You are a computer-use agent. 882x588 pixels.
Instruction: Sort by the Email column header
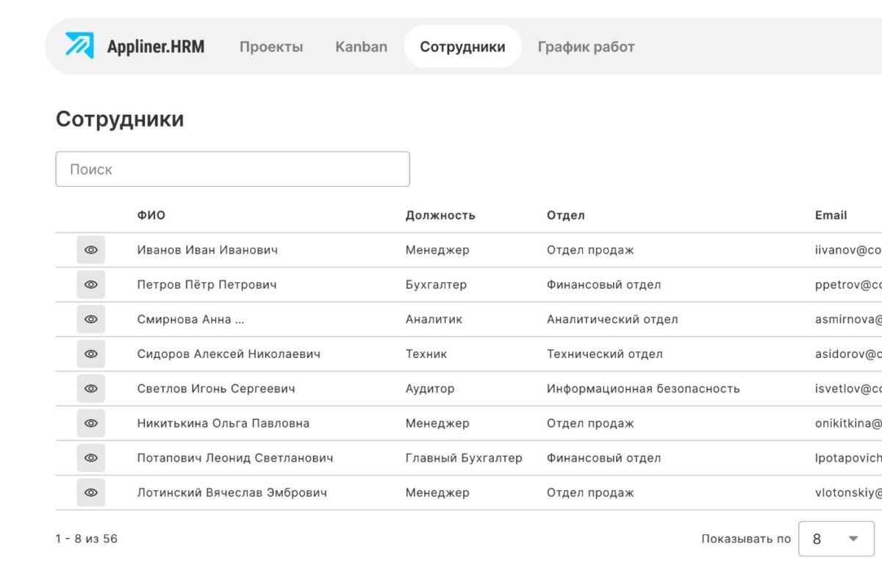pos(831,215)
